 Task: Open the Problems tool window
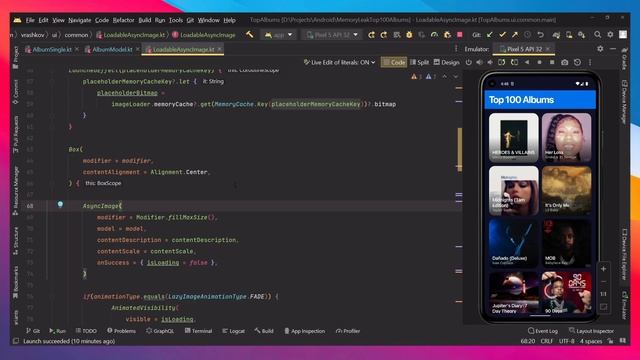[x=122, y=331]
